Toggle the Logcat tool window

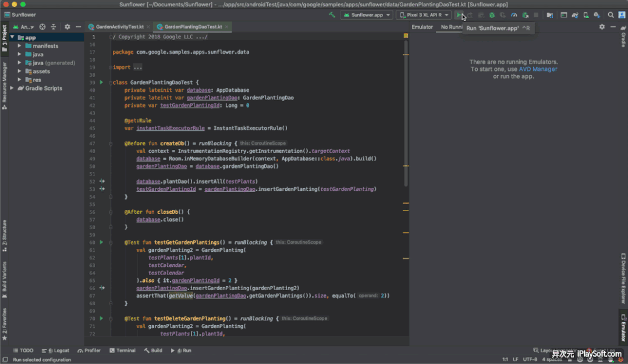(x=56, y=351)
